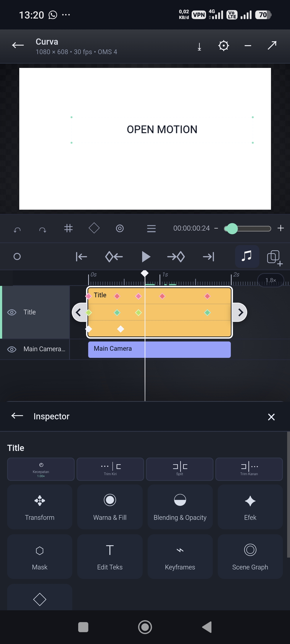Select OPEN MOTION text in preview
This screenshot has height=644, width=290.
(162, 129)
